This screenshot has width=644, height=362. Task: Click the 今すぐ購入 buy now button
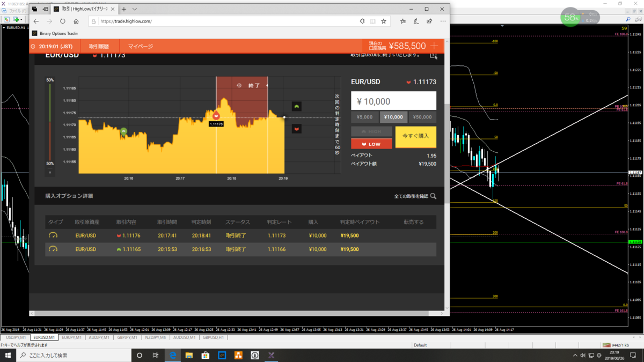tap(416, 136)
